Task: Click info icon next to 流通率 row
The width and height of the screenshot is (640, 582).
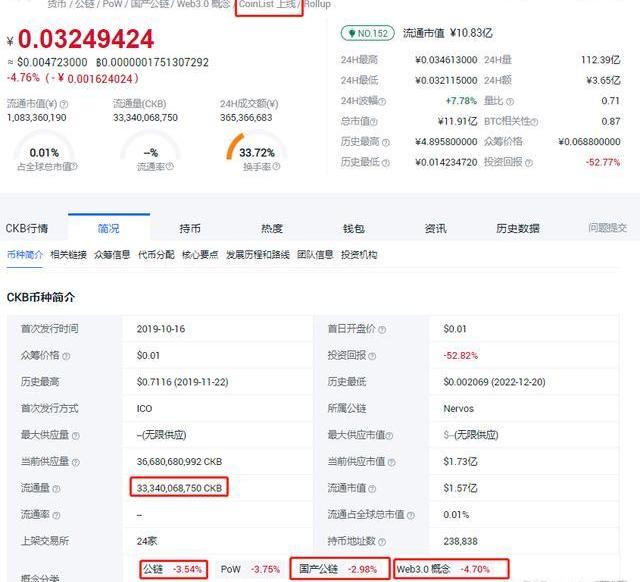Action: point(53,514)
